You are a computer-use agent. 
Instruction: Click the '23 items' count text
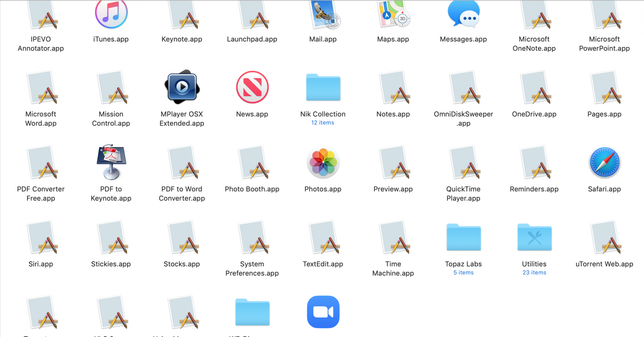(535, 273)
